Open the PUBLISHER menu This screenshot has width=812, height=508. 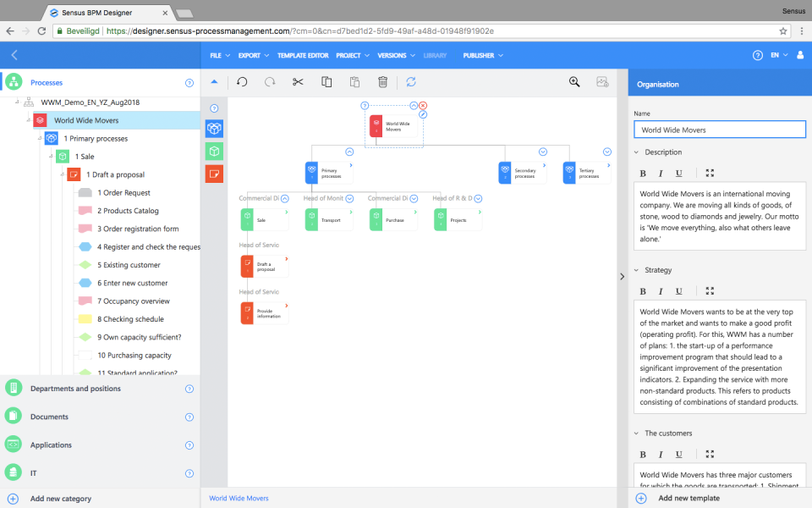tap(483, 56)
